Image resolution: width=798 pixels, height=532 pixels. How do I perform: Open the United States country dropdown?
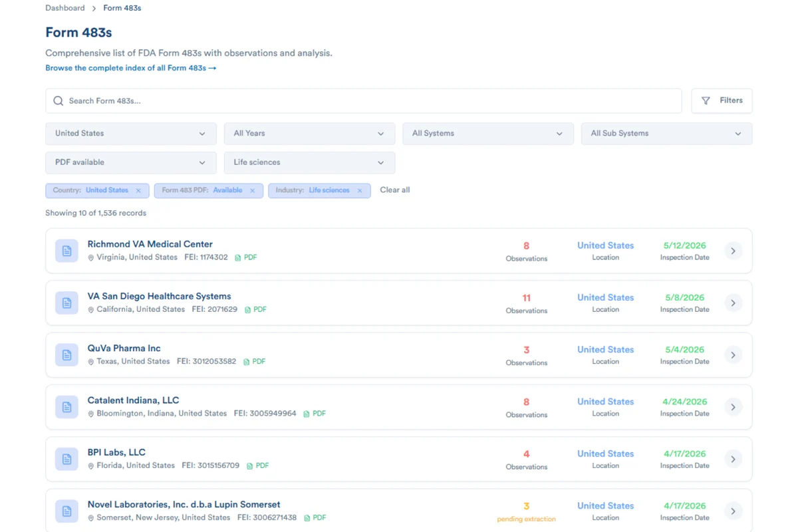pyautogui.click(x=131, y=134)
